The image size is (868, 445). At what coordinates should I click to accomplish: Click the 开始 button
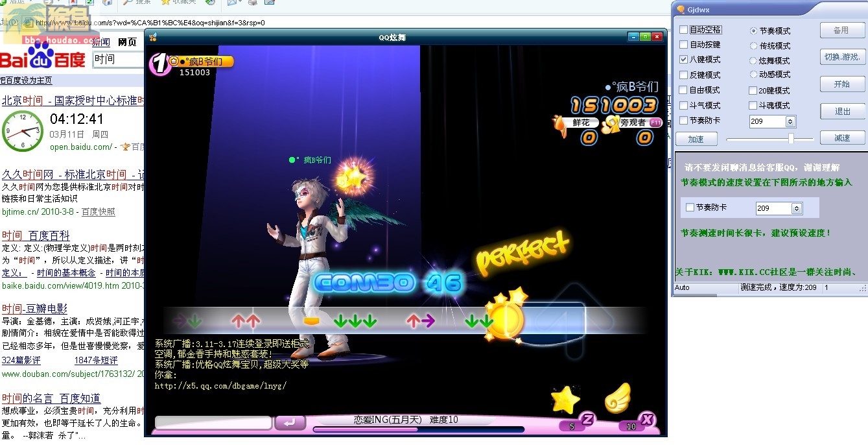[x=842, y=84]
